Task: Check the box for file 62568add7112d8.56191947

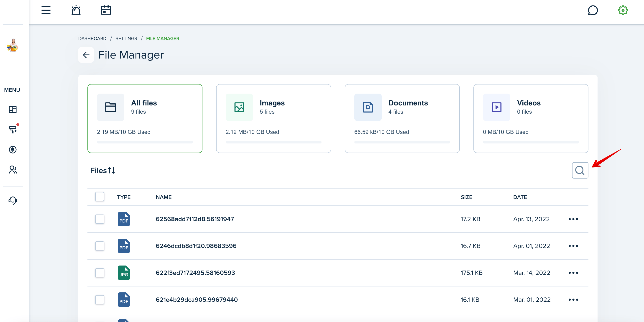Action: coord(100,219)
